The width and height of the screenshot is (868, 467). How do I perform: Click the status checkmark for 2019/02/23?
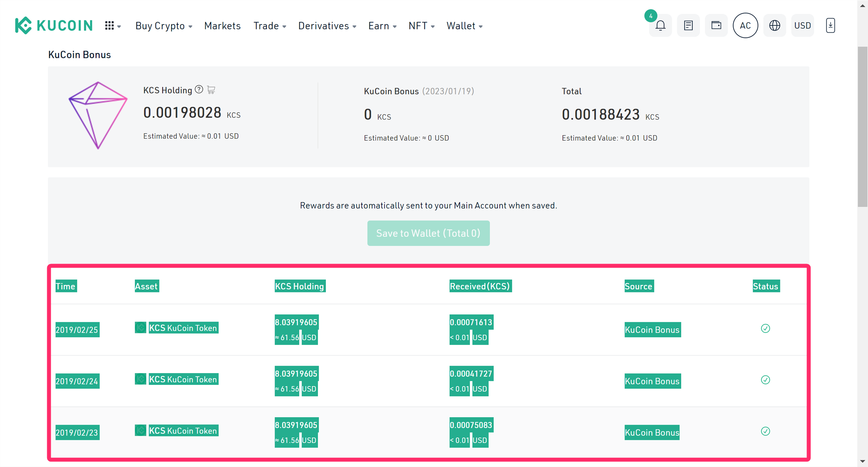765,431
